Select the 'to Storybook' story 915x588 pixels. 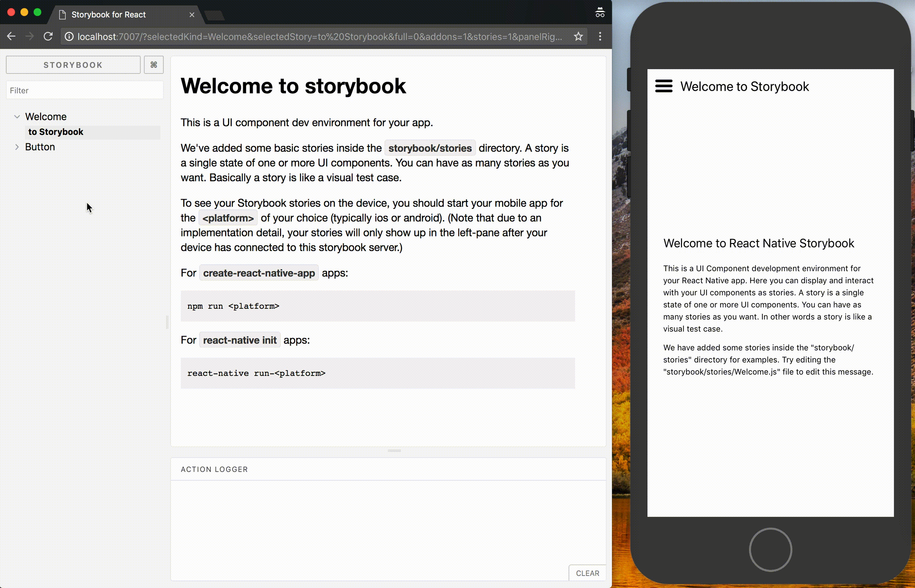coord(56,132)
